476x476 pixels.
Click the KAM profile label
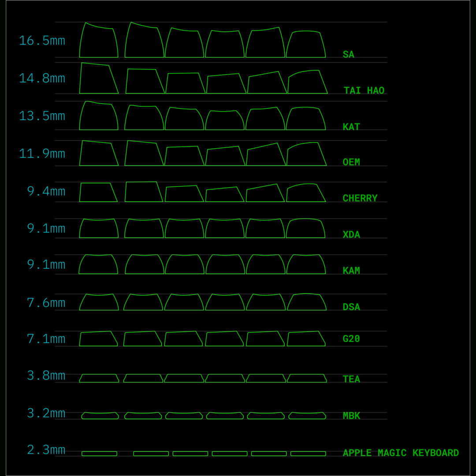(x=351, y=271)
